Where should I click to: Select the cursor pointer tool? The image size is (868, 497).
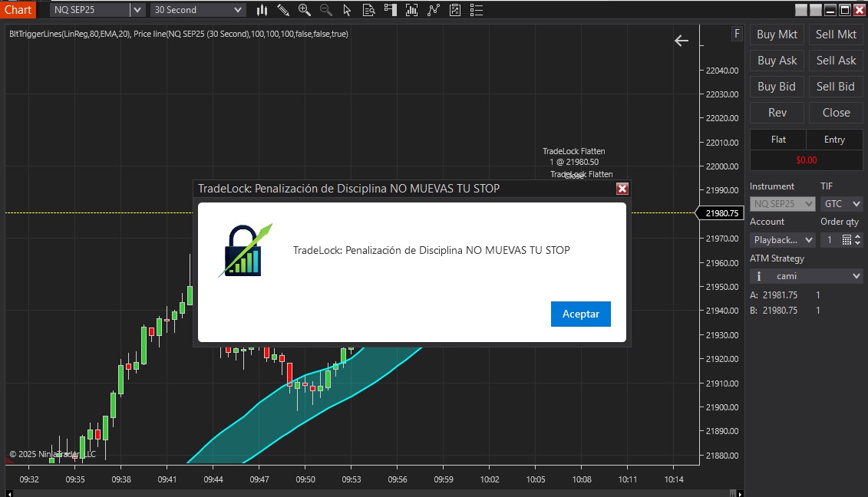[x=347, y=10]
